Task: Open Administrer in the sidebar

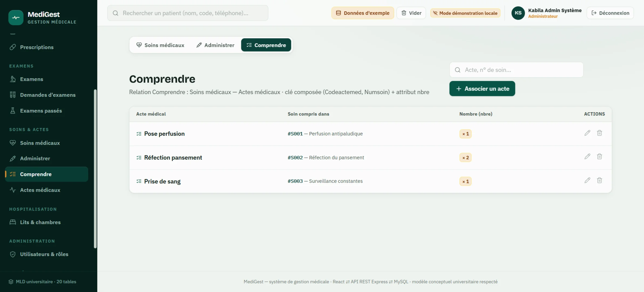Action: click(x=46, y=158)
